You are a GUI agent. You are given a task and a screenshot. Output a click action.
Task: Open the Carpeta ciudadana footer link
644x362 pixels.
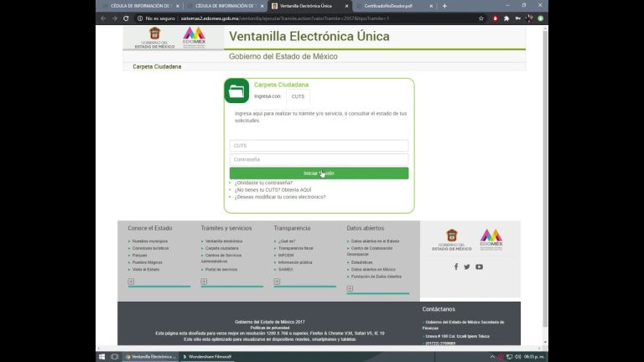pyautogui.click(x=221, y=248)
